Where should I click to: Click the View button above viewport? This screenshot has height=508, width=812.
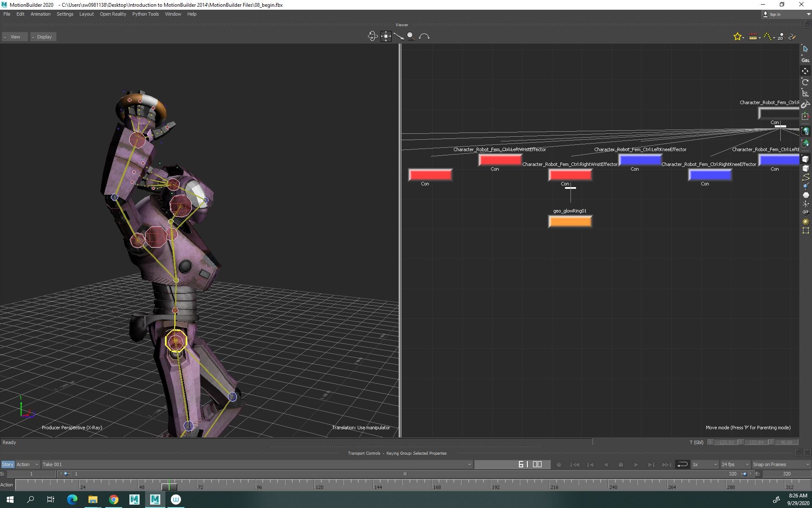14,37
